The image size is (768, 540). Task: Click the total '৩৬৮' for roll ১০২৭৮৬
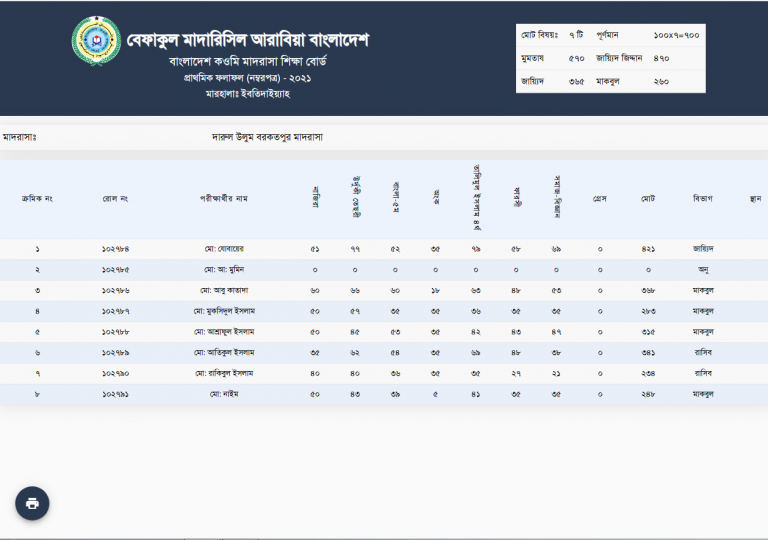tap(648, 291)
